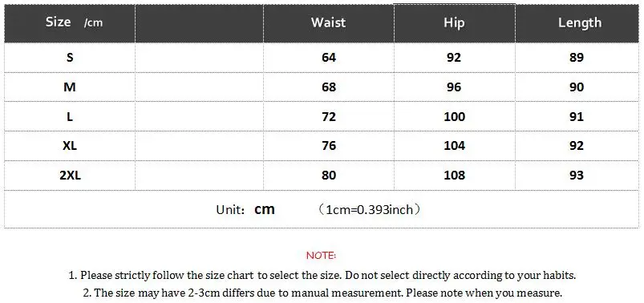This screenshot has height=303, width=644.
Task: Click the 1cm=0.393inch conversion text
Action: pyautogui.click(x=370, y=210)
